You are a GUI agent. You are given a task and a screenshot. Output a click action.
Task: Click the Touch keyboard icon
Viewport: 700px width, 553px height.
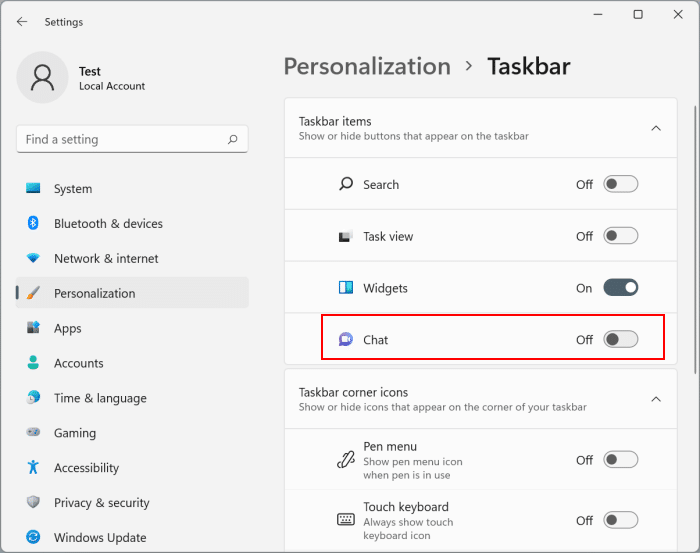(x=346, y=520)
